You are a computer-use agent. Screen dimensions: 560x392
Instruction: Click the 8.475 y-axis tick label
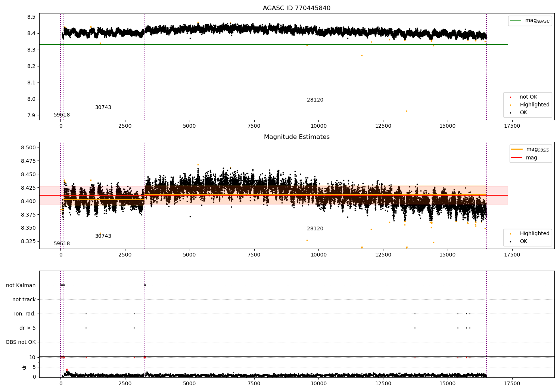pyautogui.click(x=28, y=161)
